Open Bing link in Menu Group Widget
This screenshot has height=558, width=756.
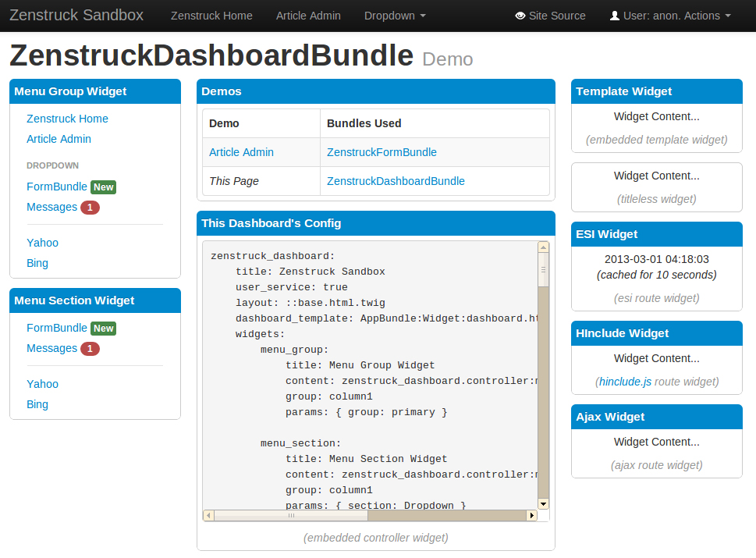tap(37, 263)
